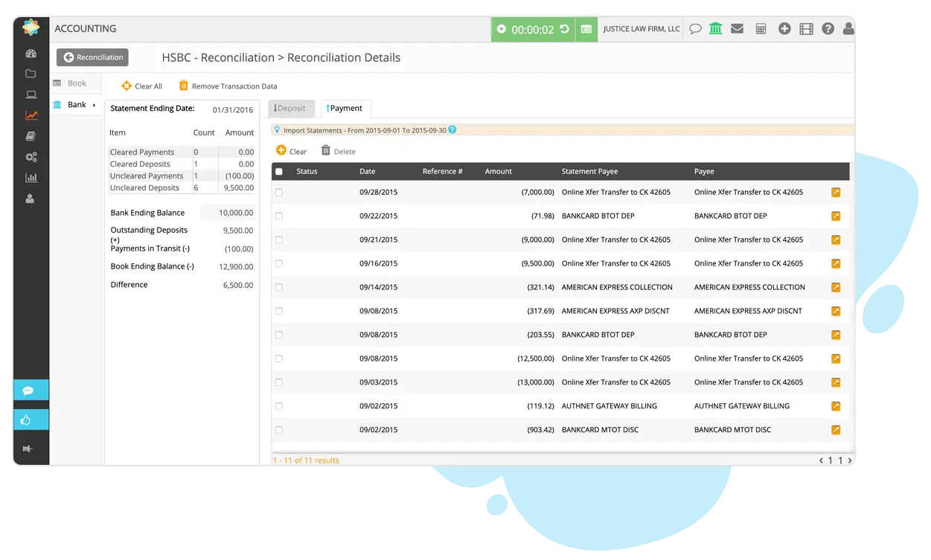This screenshot has width=931, height=560.
Task: Select the Book tab in side panel
Action: 76,83
